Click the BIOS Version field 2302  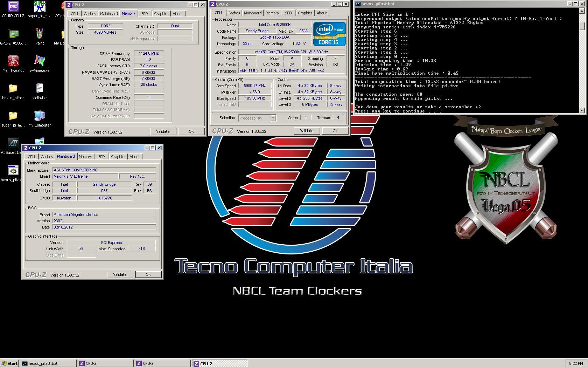point(104,221)
